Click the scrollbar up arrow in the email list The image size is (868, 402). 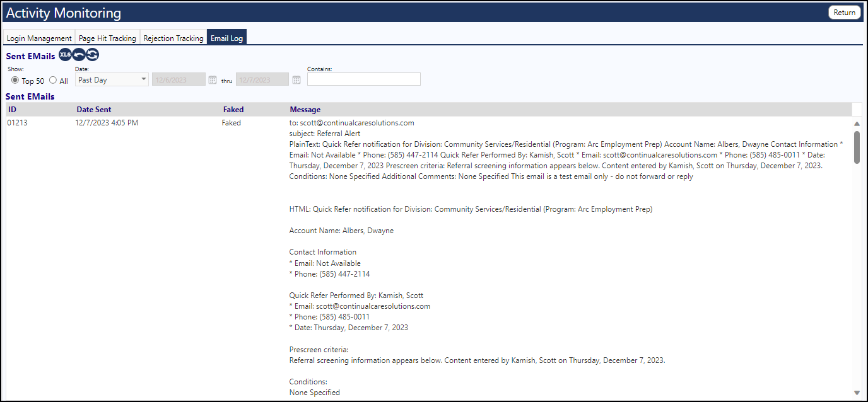tap(857, 123)
